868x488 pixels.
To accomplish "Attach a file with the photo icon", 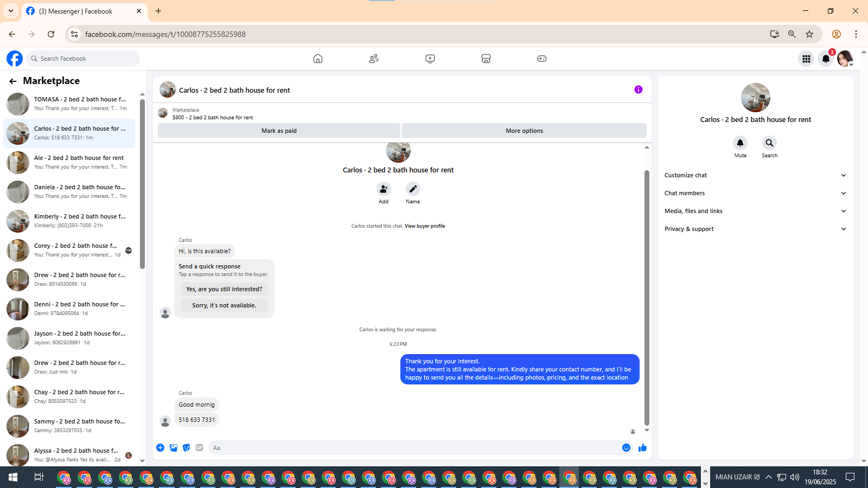I will tap(174, 447).
